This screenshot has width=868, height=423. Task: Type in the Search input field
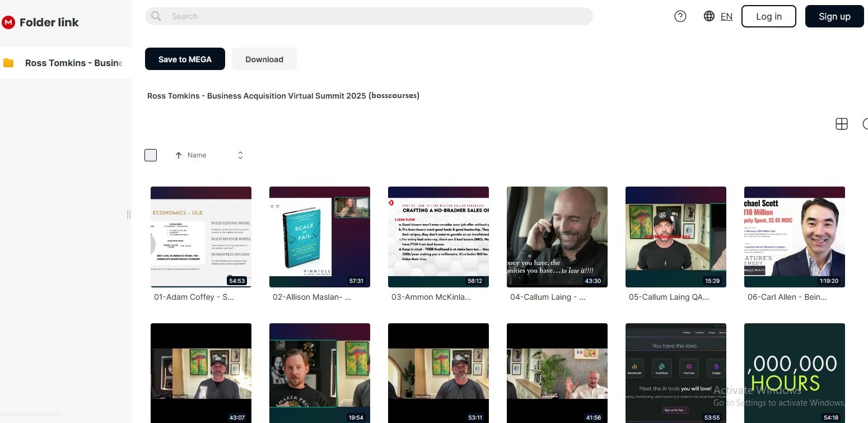(x=375, y=16)
